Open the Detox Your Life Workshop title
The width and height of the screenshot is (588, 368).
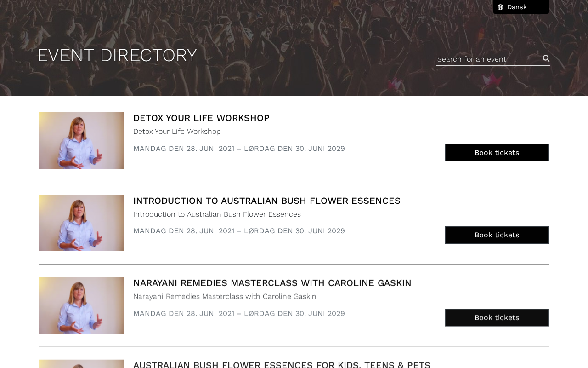[201, 118]
